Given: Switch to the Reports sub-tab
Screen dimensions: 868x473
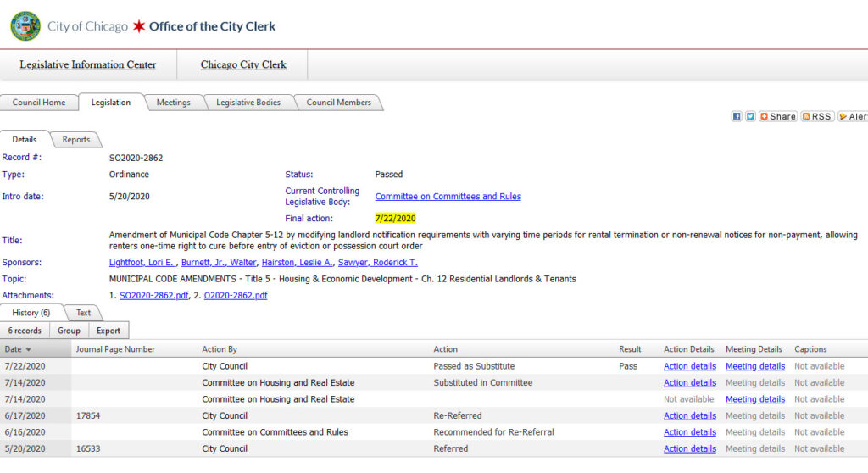Looking at the screenshot, I should point(75,140).
